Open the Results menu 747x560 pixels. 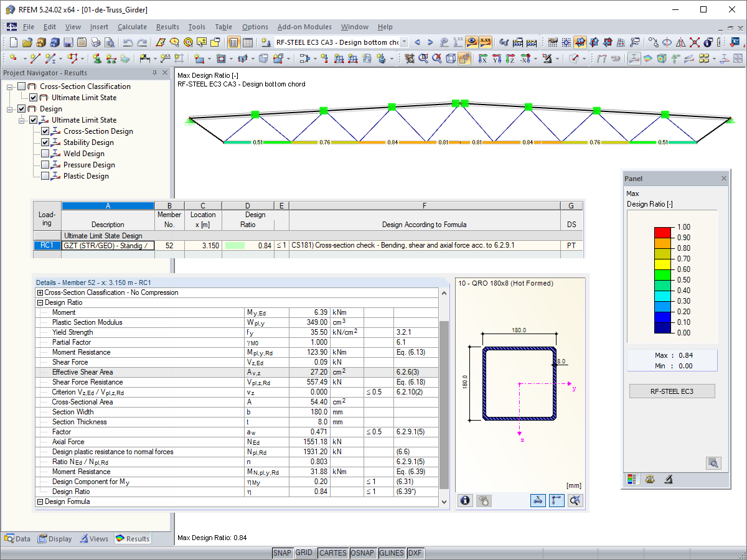(167, 27)
